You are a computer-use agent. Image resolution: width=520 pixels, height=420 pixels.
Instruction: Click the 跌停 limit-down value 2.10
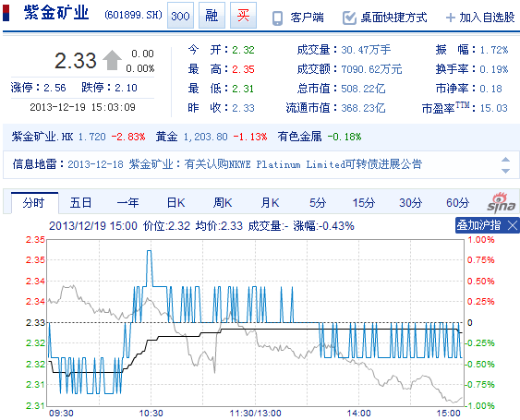coord(126,88)
